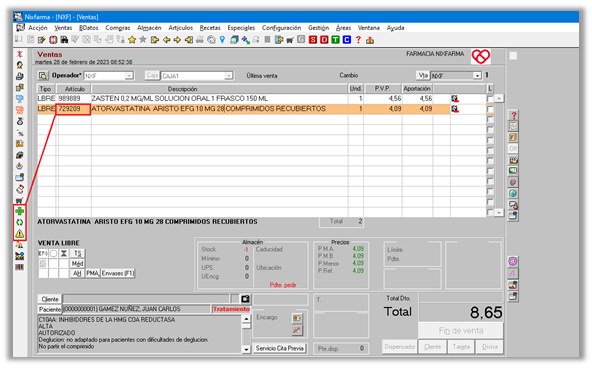Click the Divisa button

[489, 346]
